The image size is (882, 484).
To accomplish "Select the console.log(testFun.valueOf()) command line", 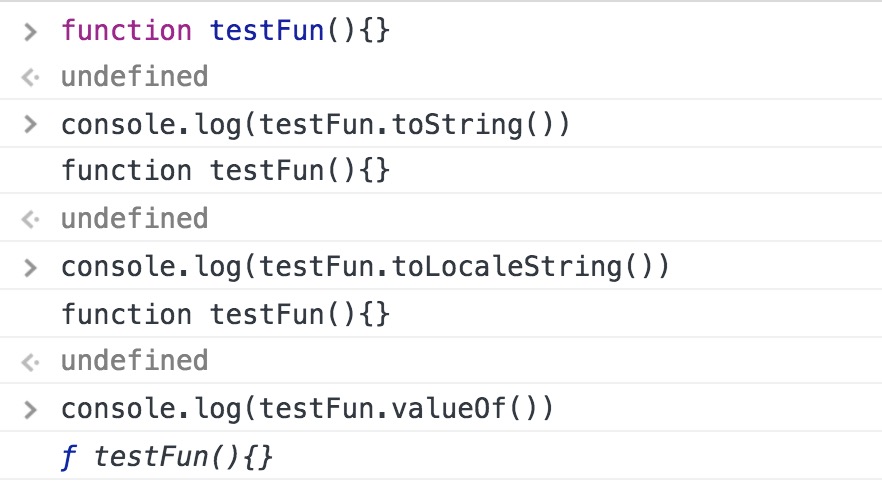I will point(306,409).
